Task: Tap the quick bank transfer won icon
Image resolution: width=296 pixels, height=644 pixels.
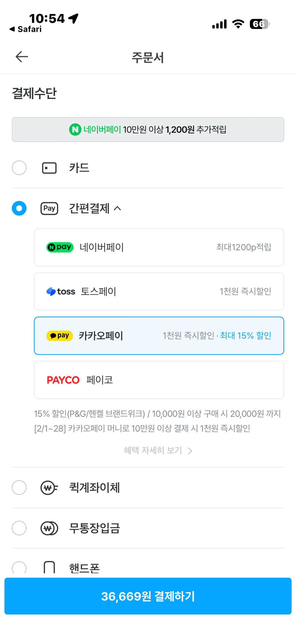Action: (x=49, y=488)
